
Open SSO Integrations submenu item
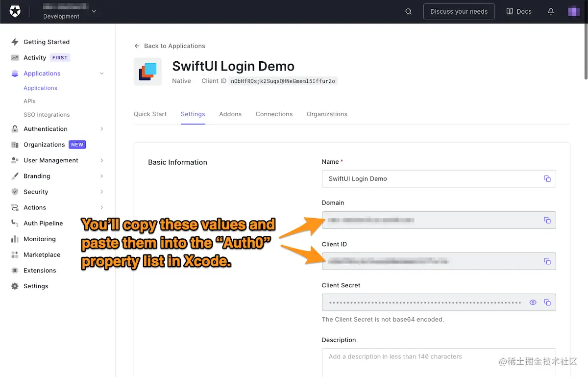click(x=47, y=115)
